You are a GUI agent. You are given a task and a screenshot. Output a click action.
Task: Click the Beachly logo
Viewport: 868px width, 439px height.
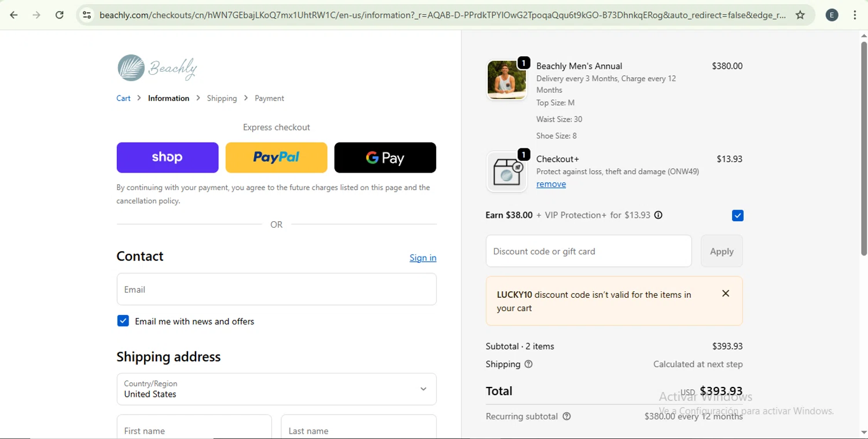tap(157, 68)
